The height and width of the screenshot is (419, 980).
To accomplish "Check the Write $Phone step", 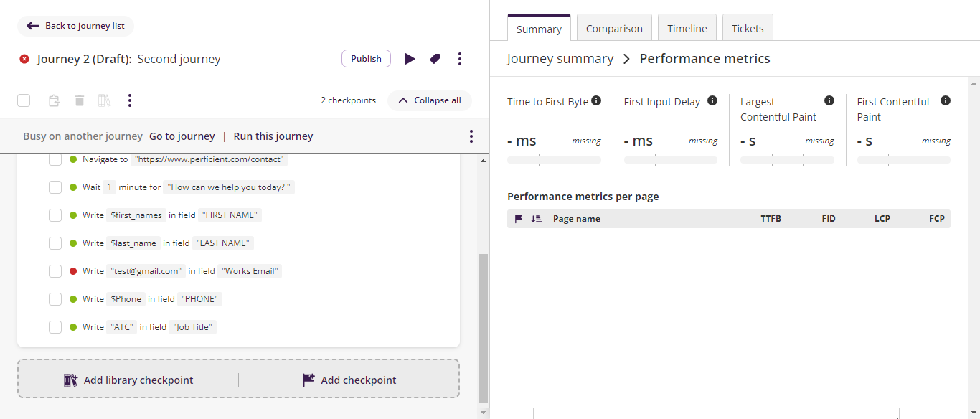I will pos(55,299).
